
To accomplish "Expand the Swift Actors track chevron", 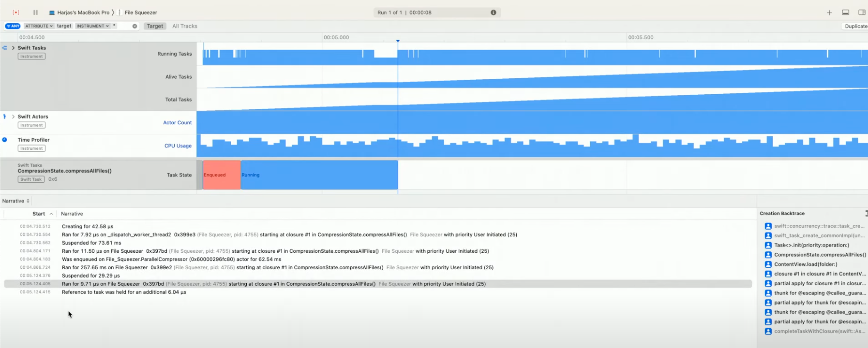I will pos(13,116).
